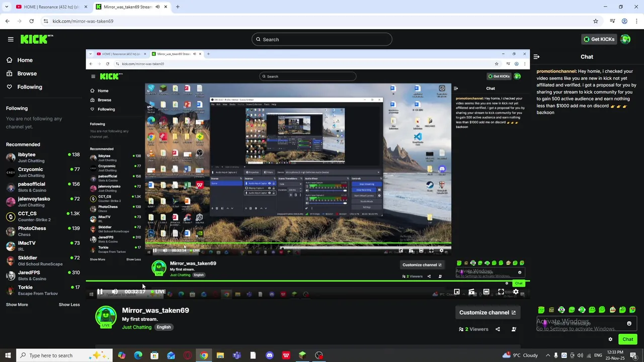Screen dimensions: 644x362
Task: Click Mirror_was_taken69 channel avatar
Action: tap(106, 317)
